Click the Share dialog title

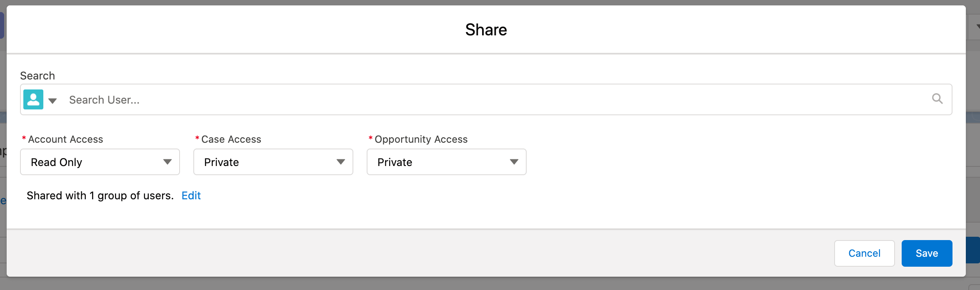point(486,29)
